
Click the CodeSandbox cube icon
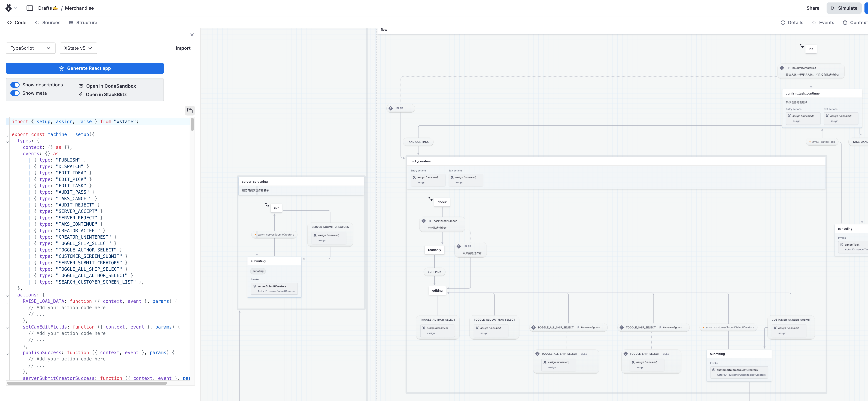(81, 86)
